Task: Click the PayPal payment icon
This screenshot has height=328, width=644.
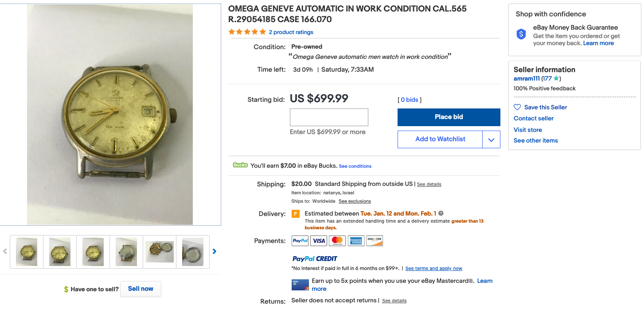Action: point(300,241)
